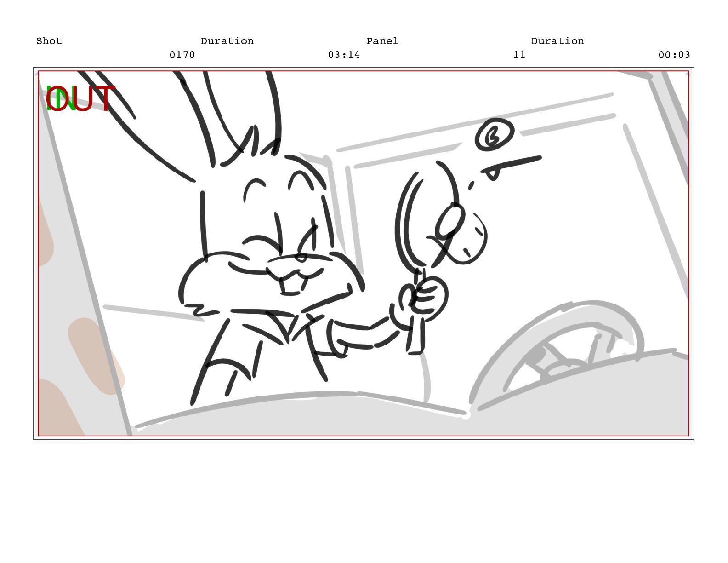Select the panel number "11"

click(x=519, y=55)
